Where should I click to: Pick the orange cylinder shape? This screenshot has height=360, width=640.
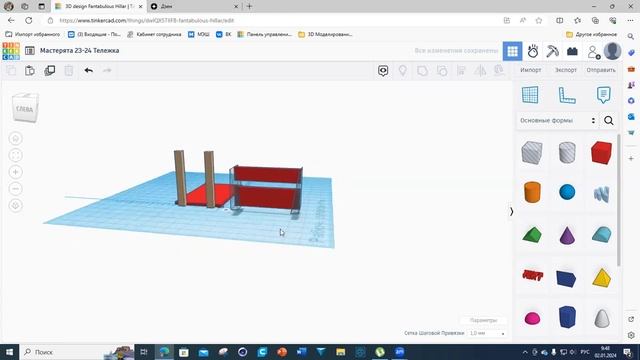pyautogui.click(x=532, y=192)
